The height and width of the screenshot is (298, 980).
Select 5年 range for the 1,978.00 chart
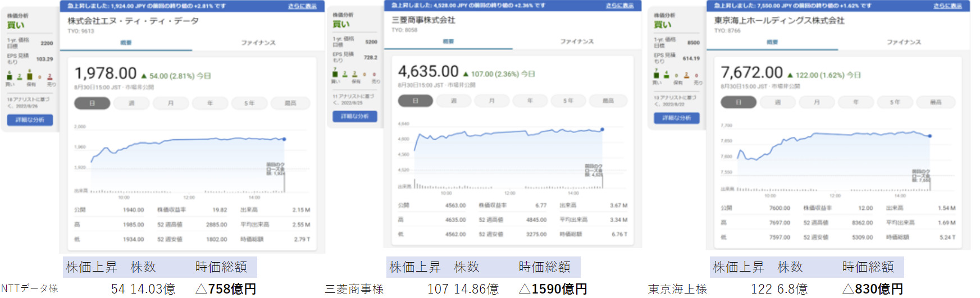pos(249,103)
